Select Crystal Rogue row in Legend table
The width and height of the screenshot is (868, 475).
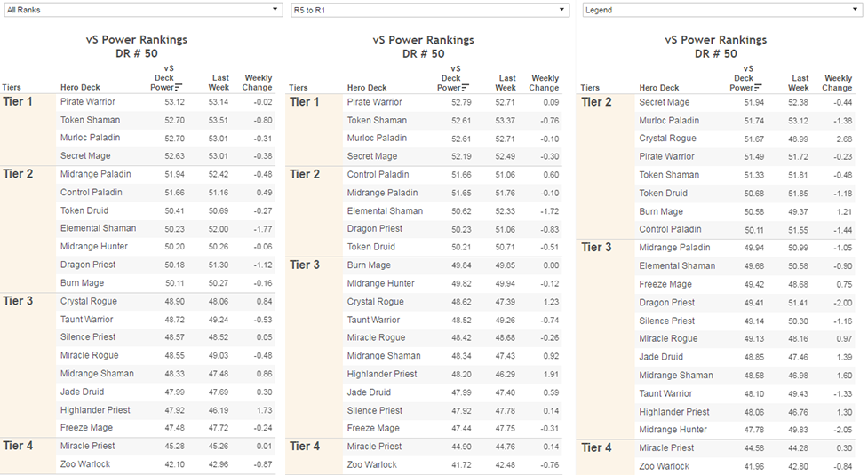point(745,139)
